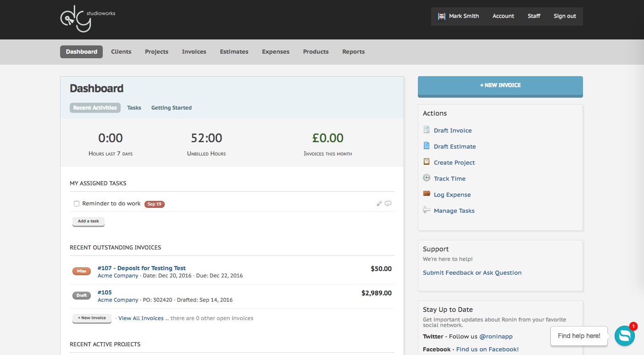Image resolution: width=644 pixels, height=355 pixels.
Task: Click the £0.00 invoices this month figure
Action: 328,138
